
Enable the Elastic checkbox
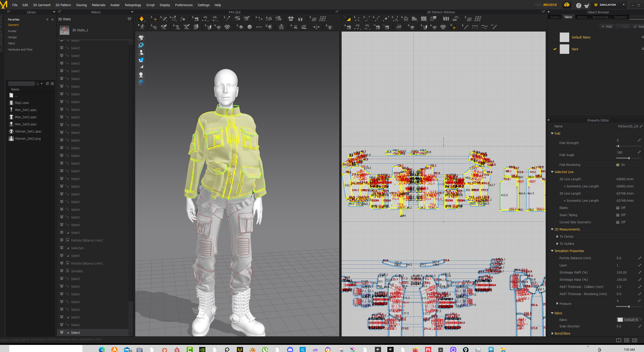618,208
